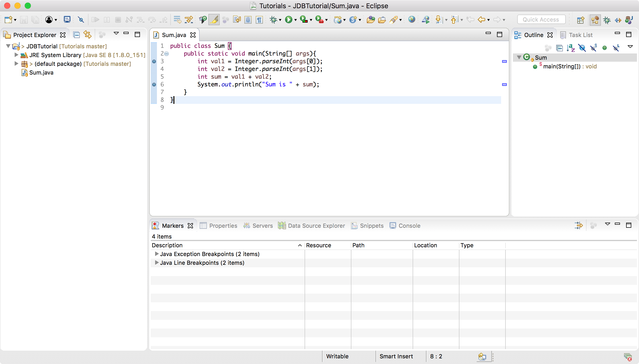Open the Project Explorer View Menu triangle
Viewport: 639px width, 364px height.
click(x=116, y=33)
